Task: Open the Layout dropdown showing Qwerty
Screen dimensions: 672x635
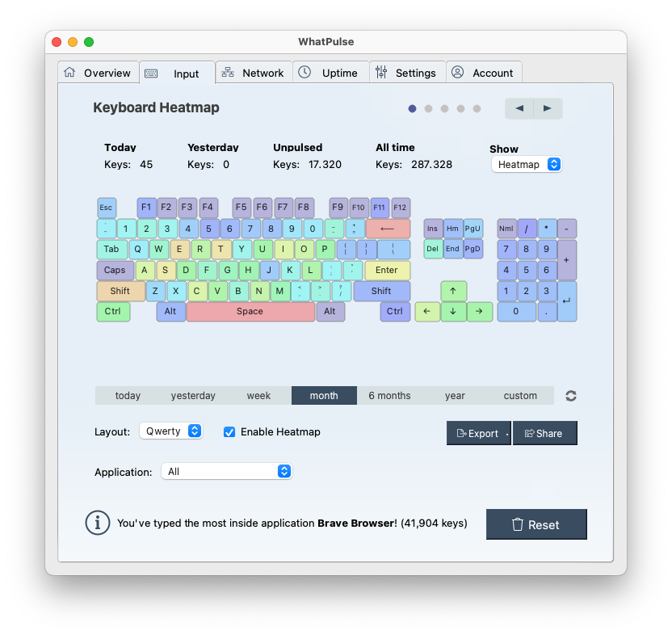Action: pyautogui.click(x=170, y=431)
